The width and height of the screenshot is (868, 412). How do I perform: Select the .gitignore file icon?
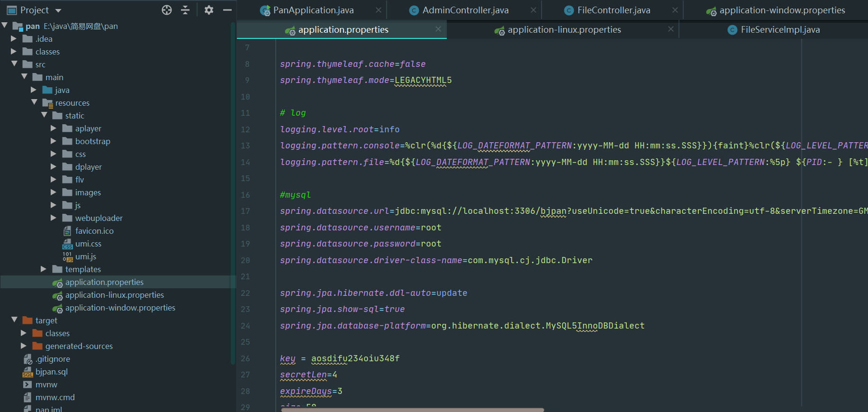click(28, 359)
